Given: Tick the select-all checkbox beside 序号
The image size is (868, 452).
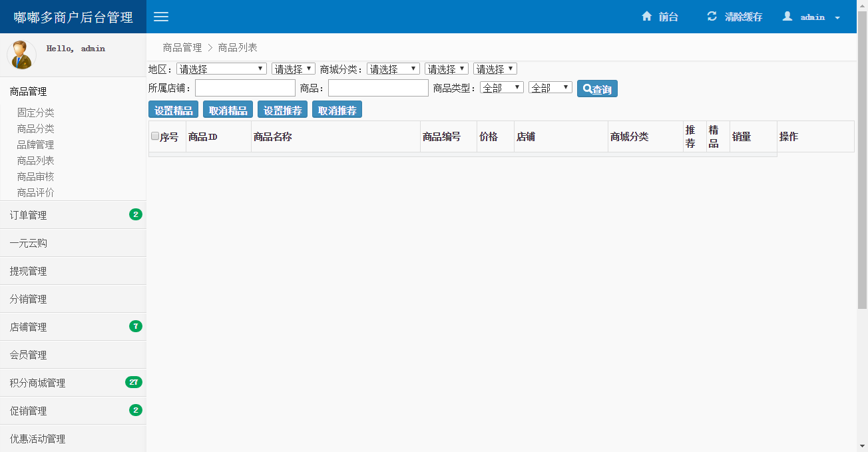Looking at the screenshot, I should point(155,136).
